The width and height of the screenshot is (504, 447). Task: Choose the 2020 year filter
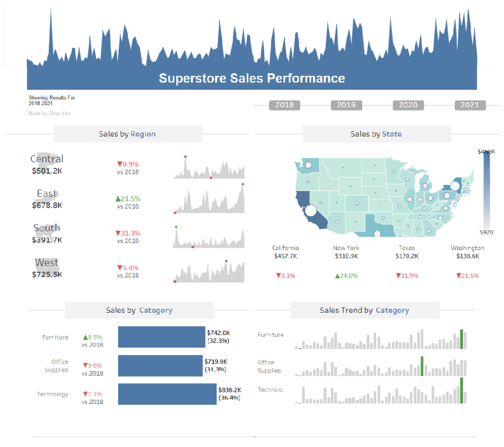[408, 105]
